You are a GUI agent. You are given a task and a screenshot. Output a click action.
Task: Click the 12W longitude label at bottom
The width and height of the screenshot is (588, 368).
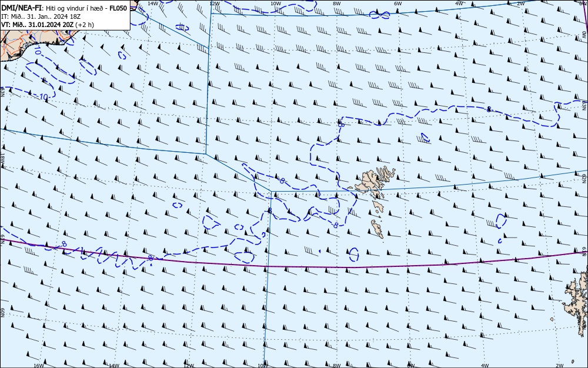pyautogui.click(x=189, y=366)
